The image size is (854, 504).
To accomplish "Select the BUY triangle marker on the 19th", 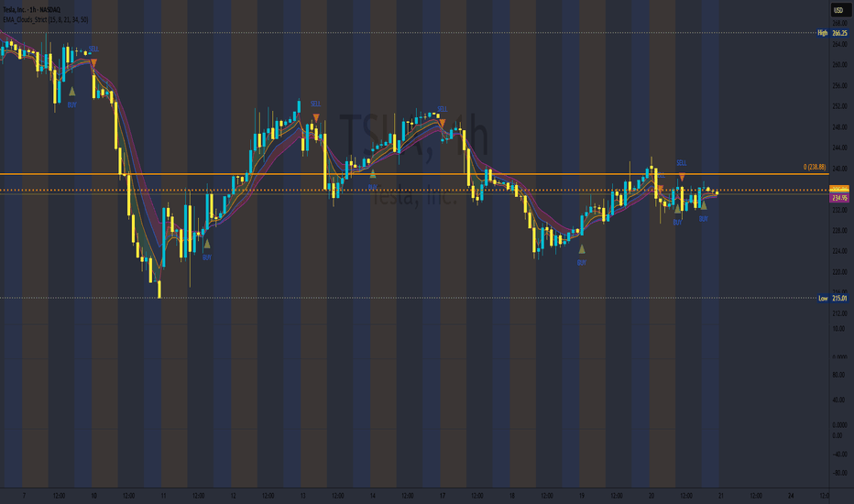I will [582, 249].
